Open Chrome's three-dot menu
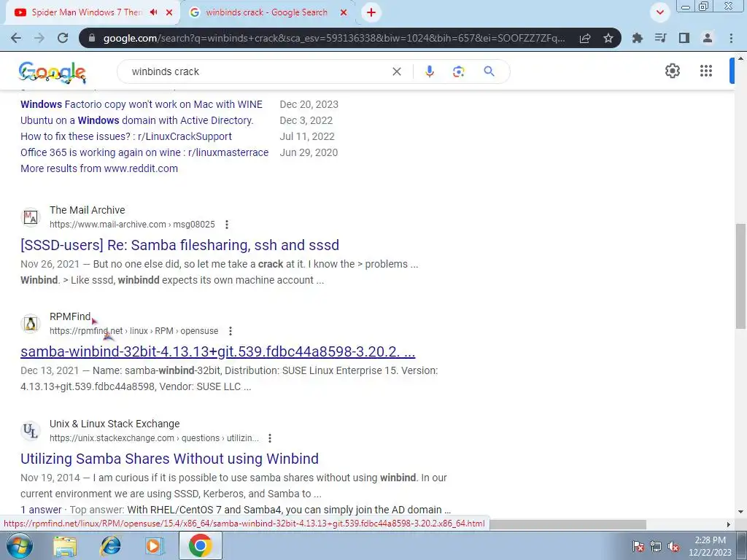 [x=731, y=38]
